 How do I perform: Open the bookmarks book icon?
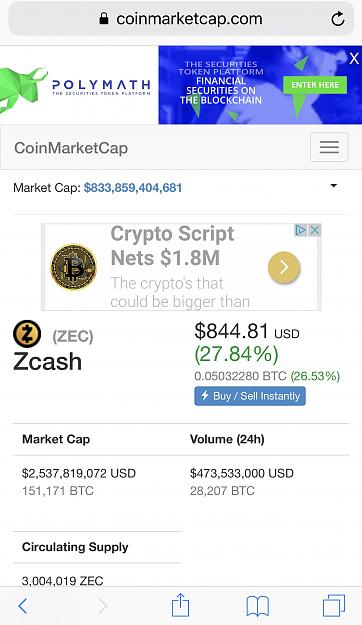(x=258, y=606)
